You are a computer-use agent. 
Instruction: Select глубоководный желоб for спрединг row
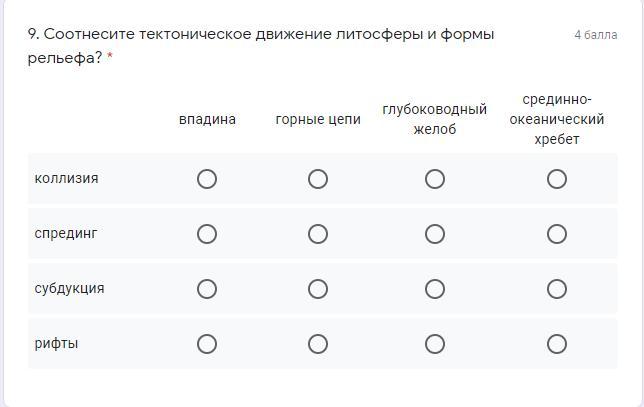(x=435, y=234)
